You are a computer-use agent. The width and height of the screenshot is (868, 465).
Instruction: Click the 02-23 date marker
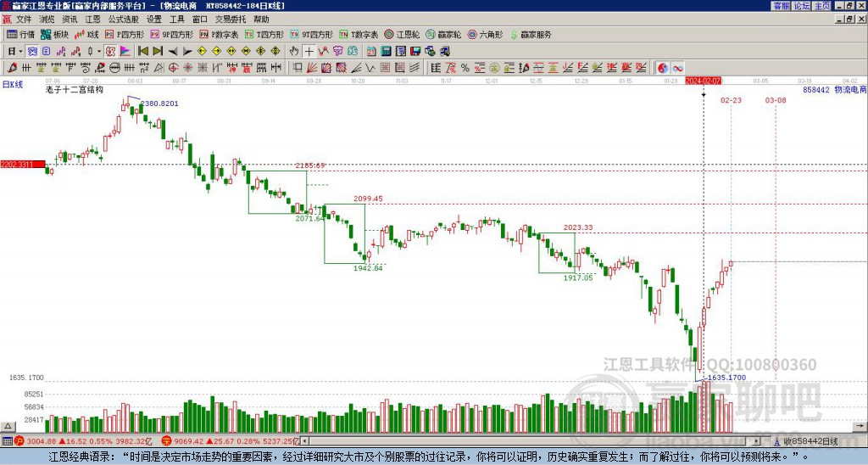click(731, 100)
